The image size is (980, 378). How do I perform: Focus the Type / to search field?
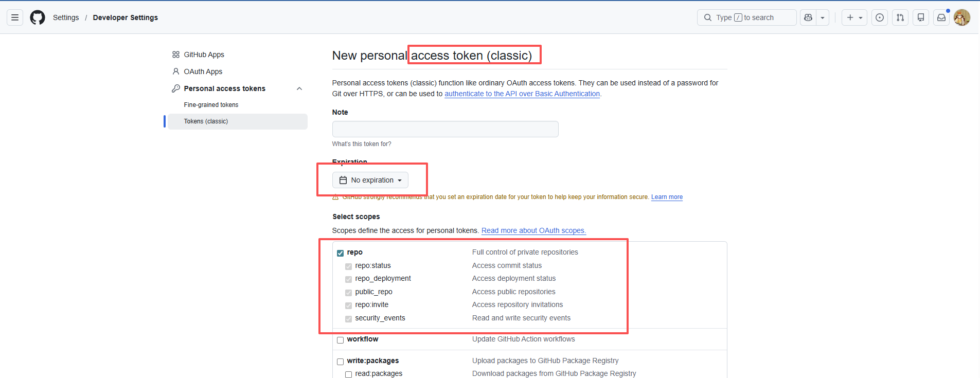click(x=747, y=17)
